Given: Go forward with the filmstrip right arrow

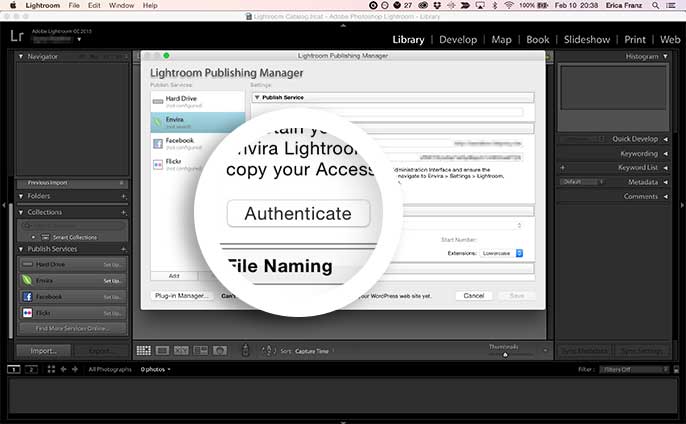Looking at the screenshot, I should click(x=75, y=369).
